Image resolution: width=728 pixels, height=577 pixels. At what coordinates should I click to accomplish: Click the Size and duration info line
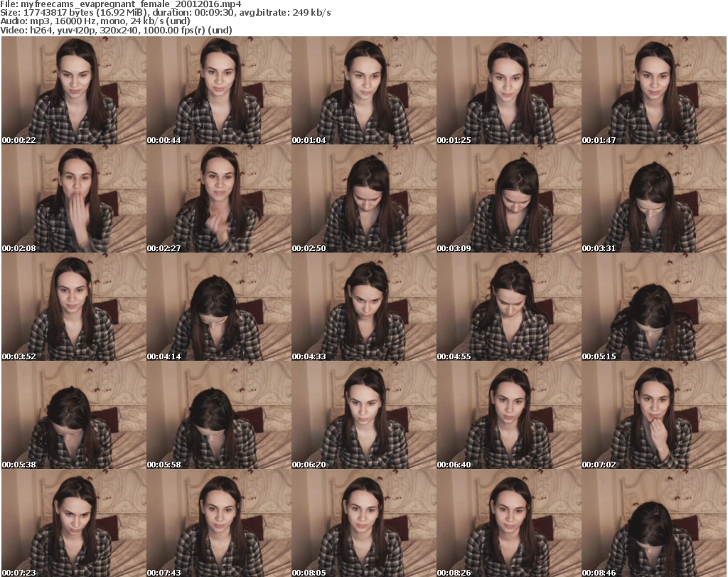tap(165, 13)
